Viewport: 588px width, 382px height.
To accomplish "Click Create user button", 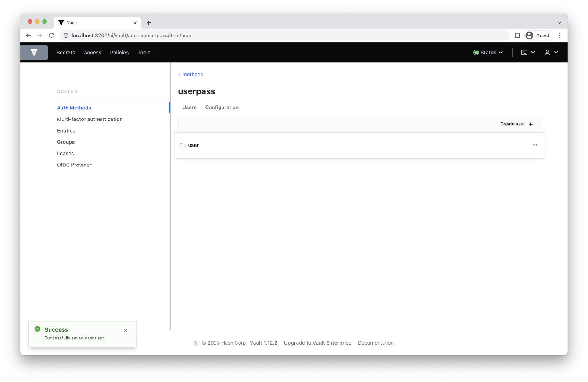I will pyautogui.click(x=516, y=124).
